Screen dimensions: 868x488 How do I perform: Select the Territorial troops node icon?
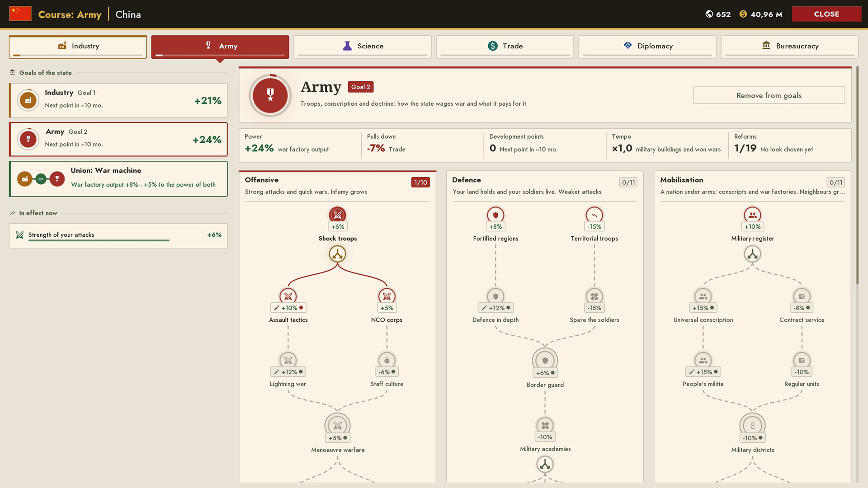pyautogui.click(x=594, y=215)
